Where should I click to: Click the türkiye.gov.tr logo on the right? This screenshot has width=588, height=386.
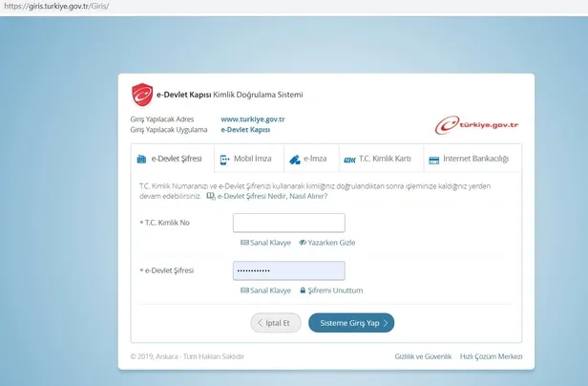click(x=476, y=125)
